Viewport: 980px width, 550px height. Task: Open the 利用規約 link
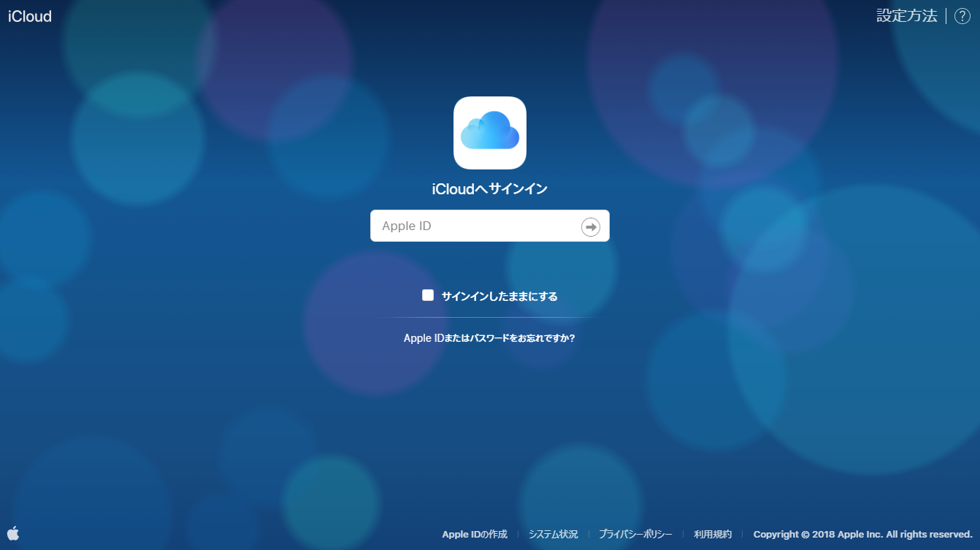tap(713, 534)
